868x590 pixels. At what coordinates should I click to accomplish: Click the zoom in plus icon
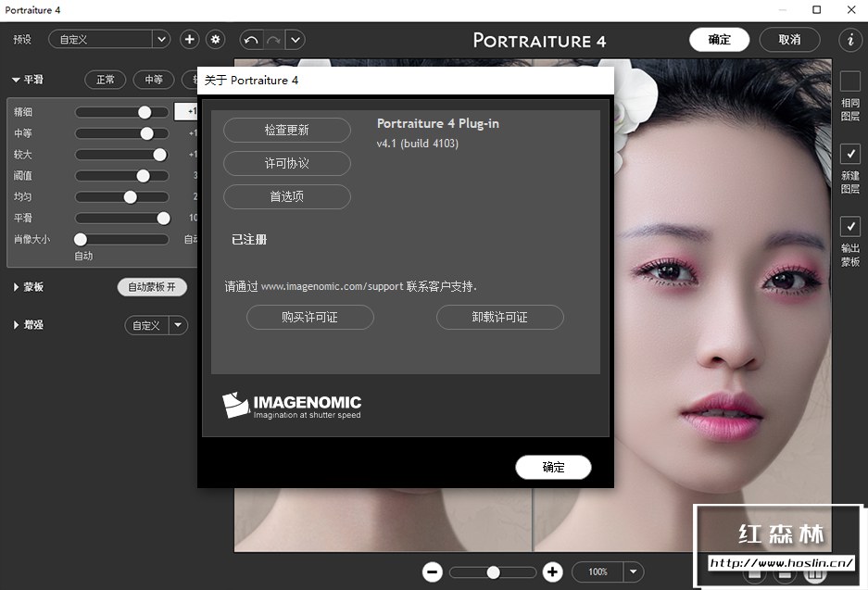pos(552,571)
